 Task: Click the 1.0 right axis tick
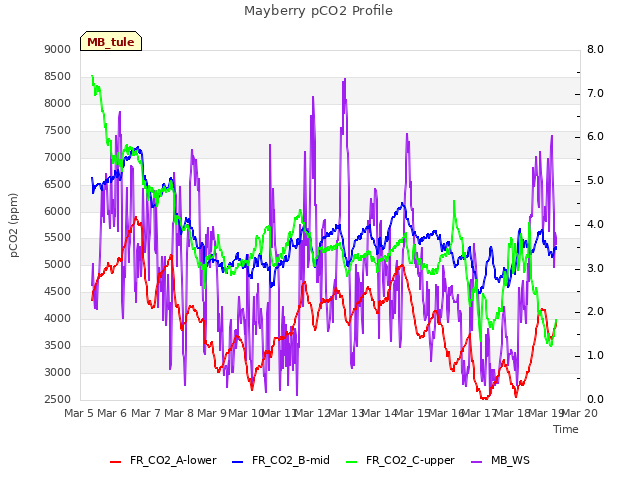[595, 356]
